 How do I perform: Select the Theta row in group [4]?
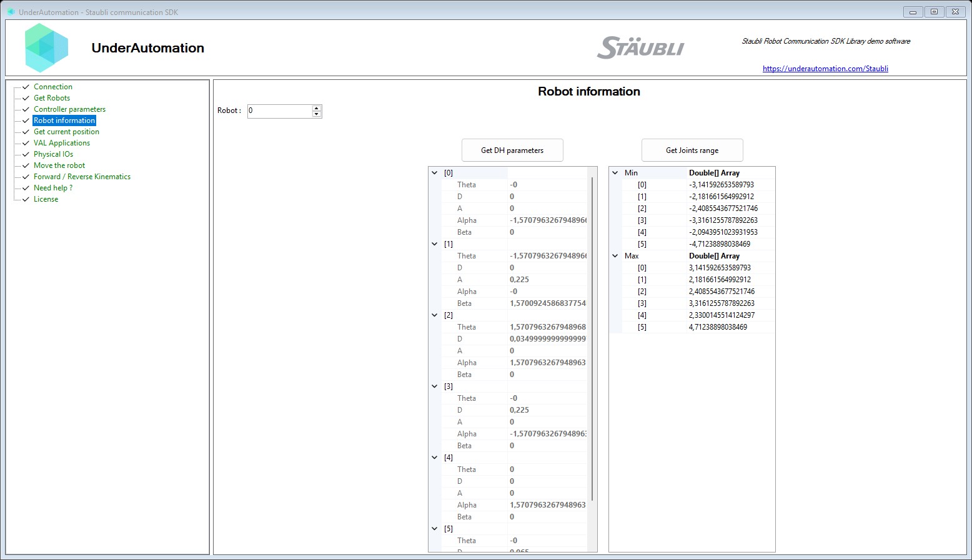pos(515,469)
